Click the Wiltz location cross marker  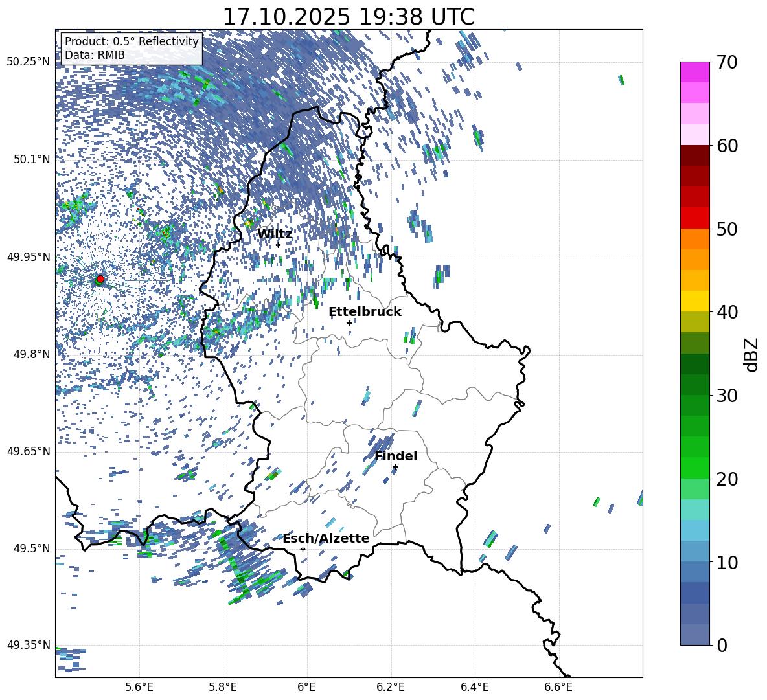tap(278, 245)
